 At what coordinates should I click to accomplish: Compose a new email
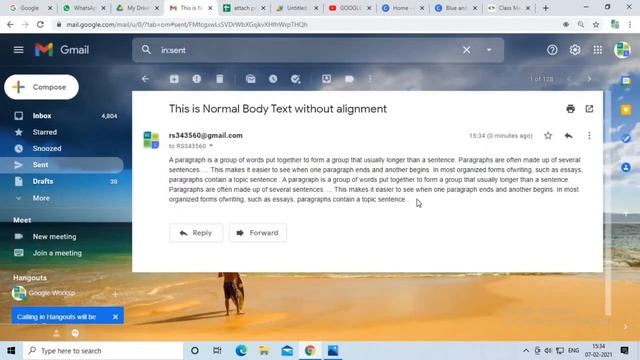(x=41, y=87)
